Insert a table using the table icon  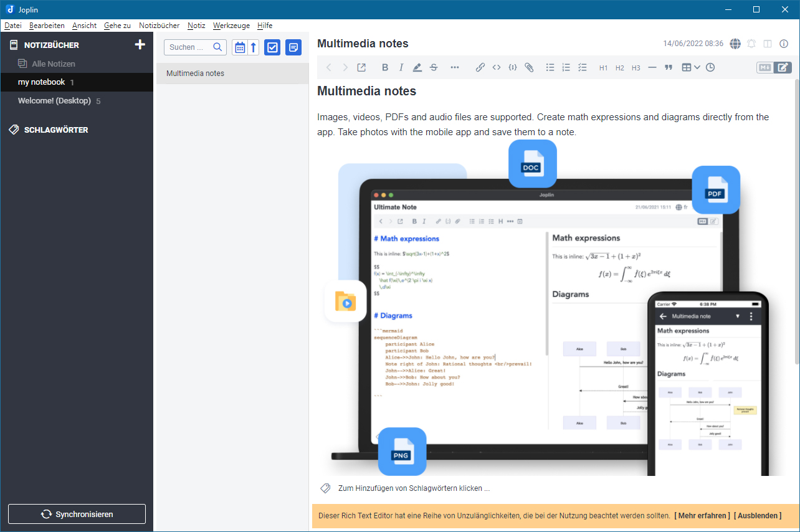pyautogui.click(x=687, y=67)
